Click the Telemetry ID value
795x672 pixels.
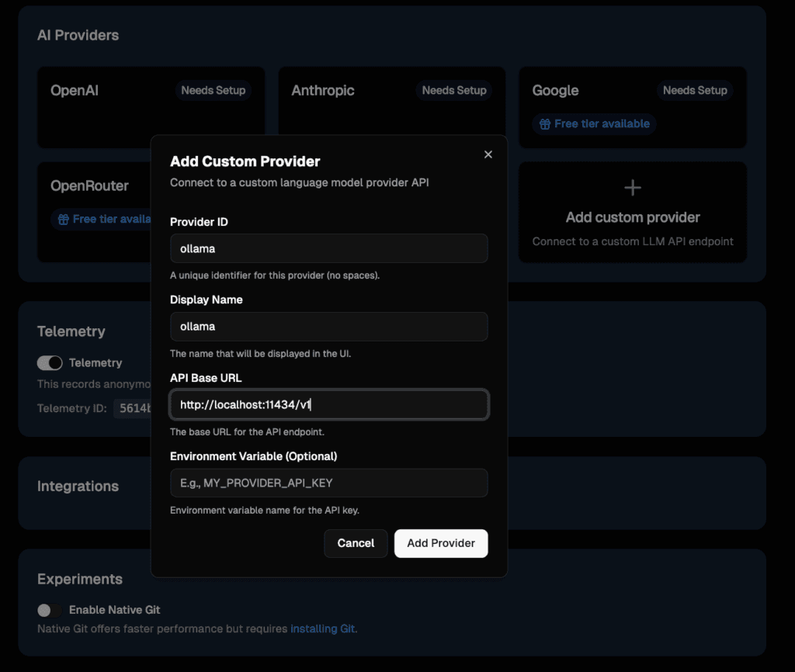133,408
